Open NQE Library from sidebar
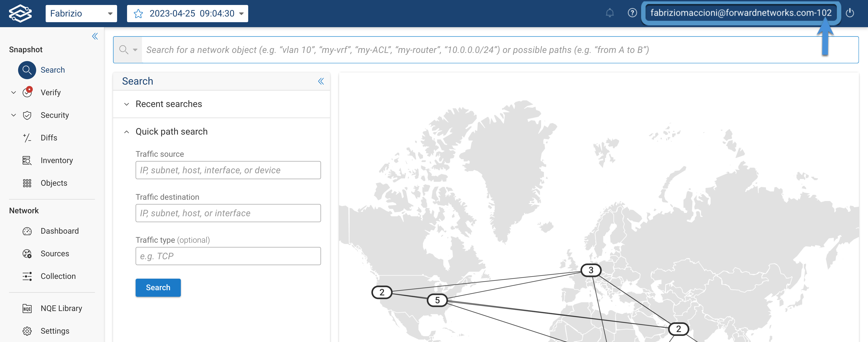Screen dimensions: 868x342 pos(61,308)
